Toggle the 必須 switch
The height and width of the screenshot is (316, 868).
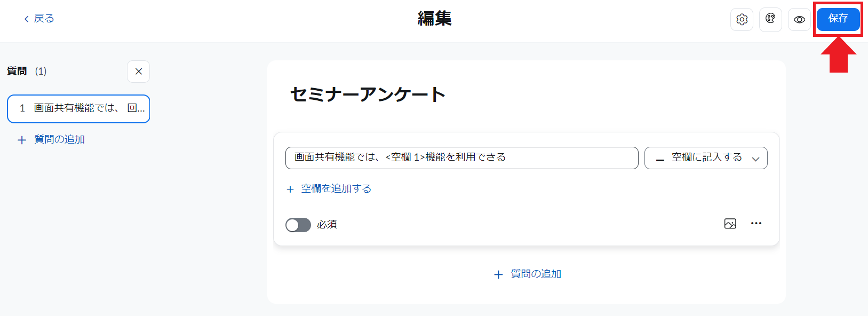coord(298,225)
